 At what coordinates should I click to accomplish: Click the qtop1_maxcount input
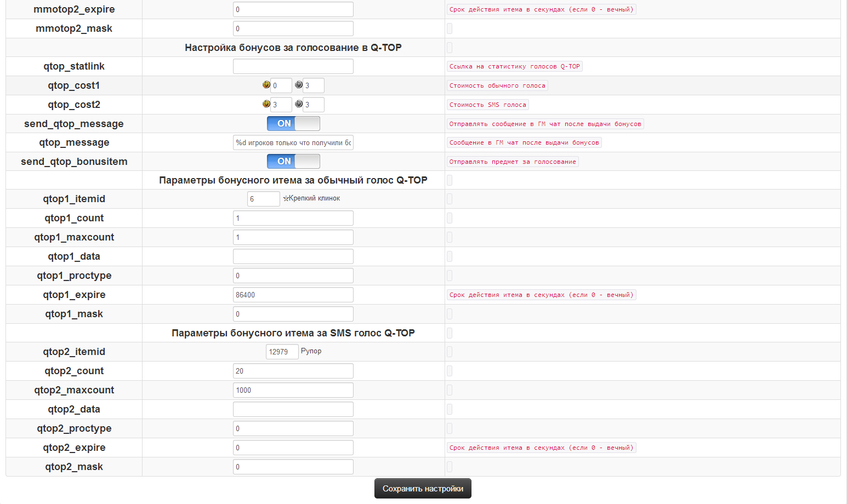tap(293, 237)
